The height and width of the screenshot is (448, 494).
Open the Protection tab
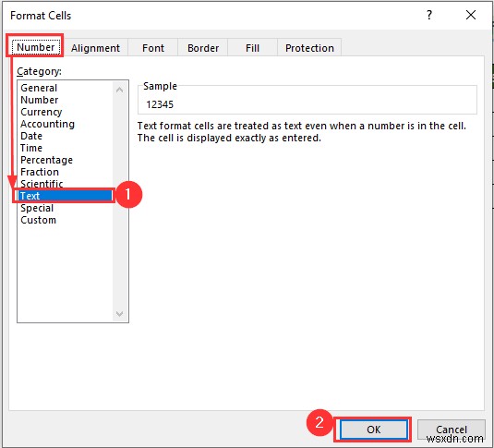(x=309, y=48)
